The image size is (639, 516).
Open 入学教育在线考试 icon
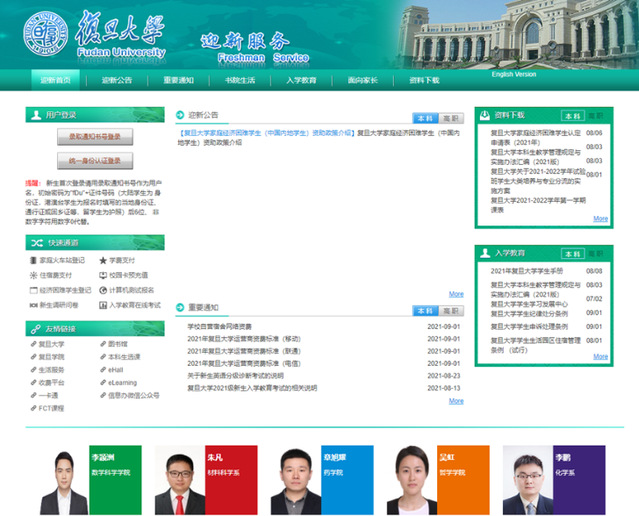pyautogui.click(x=103, y=304)
